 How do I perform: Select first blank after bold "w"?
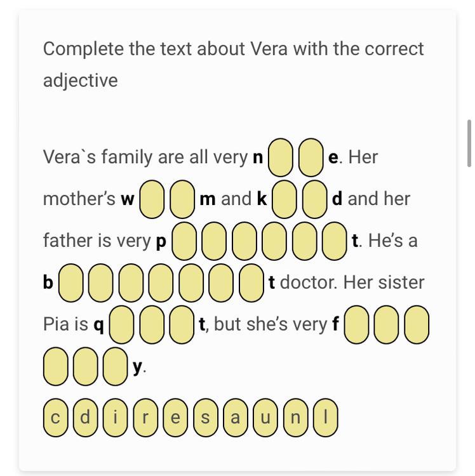(152, 199)
